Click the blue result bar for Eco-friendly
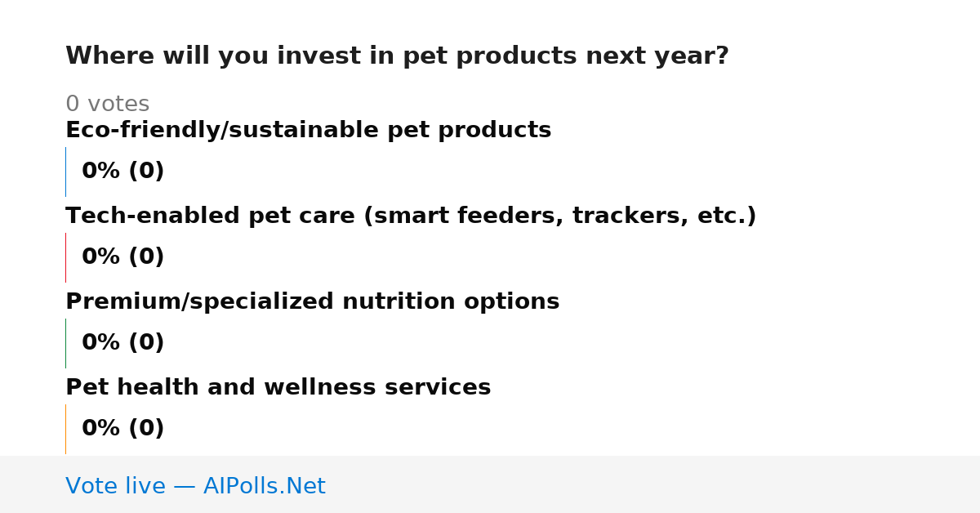 (65, 172)
